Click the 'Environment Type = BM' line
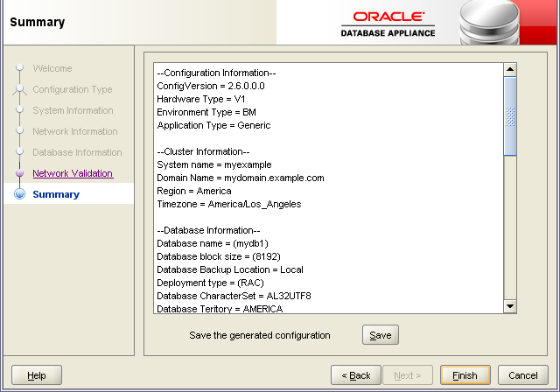 point(206,113)
